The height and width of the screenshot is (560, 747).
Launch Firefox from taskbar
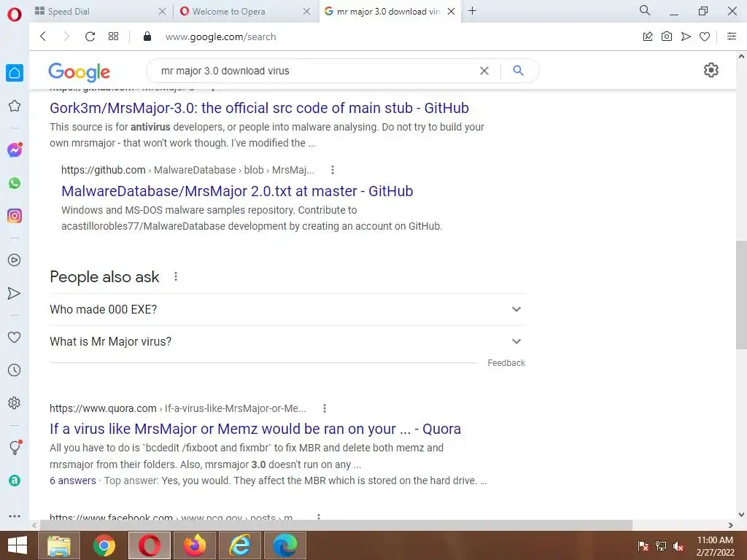click(x=194, y=545)
